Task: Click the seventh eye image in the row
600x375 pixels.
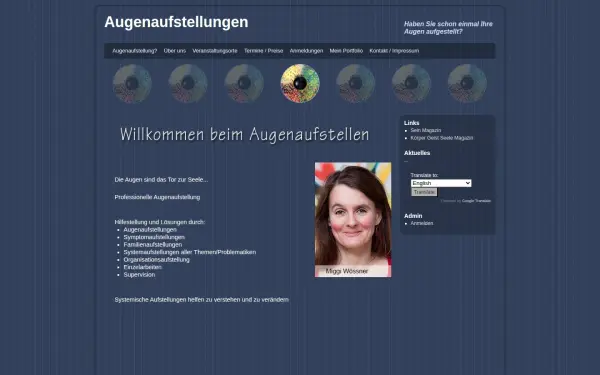Action: coord(467,83)
